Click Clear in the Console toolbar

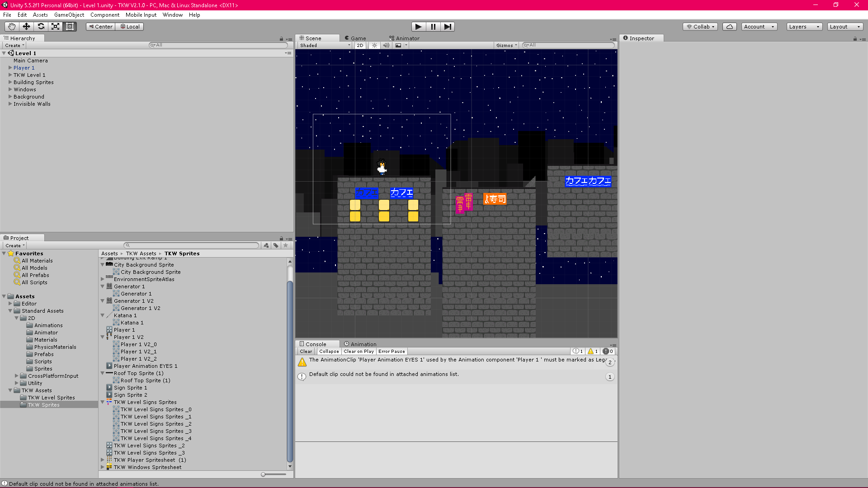point(305,351)
